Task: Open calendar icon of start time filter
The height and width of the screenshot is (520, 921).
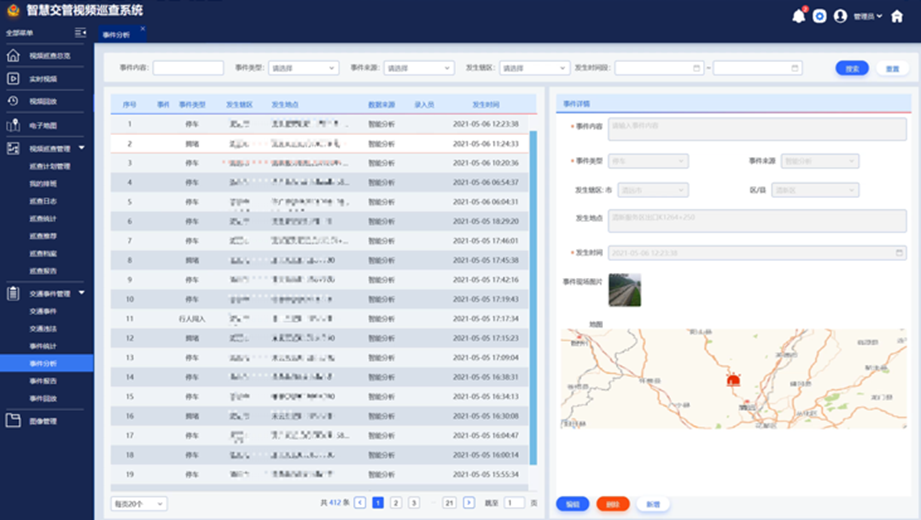Action: tap(697, 68)
